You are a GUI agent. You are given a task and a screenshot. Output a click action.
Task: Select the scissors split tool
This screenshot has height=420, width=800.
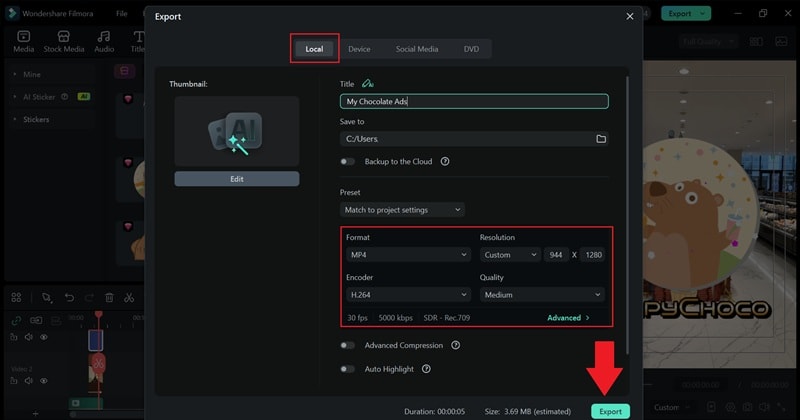(x=129, y=298)
